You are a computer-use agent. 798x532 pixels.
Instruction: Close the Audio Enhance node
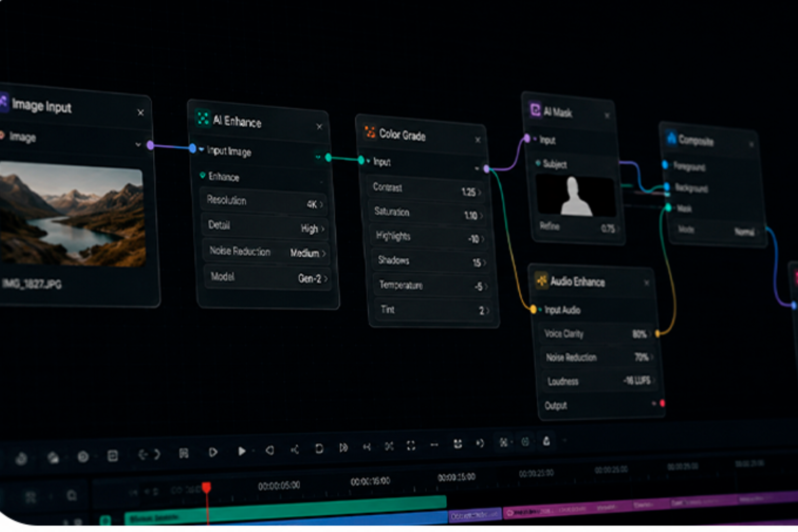point(646,283)
